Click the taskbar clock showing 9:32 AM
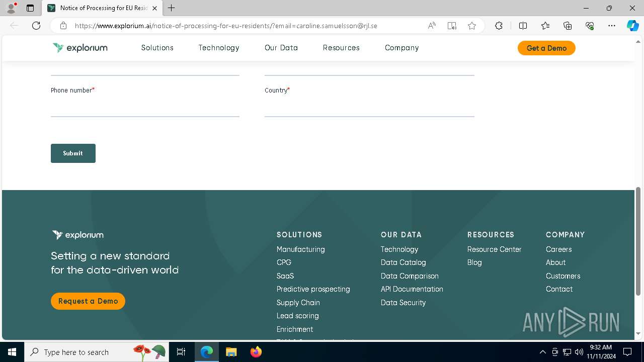 pyautogui.click(x=601, y=352)
